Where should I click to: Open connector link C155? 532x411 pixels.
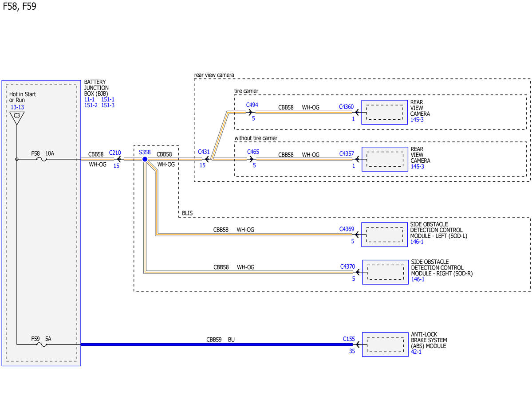pyautogui.click(x=349, y=339)
